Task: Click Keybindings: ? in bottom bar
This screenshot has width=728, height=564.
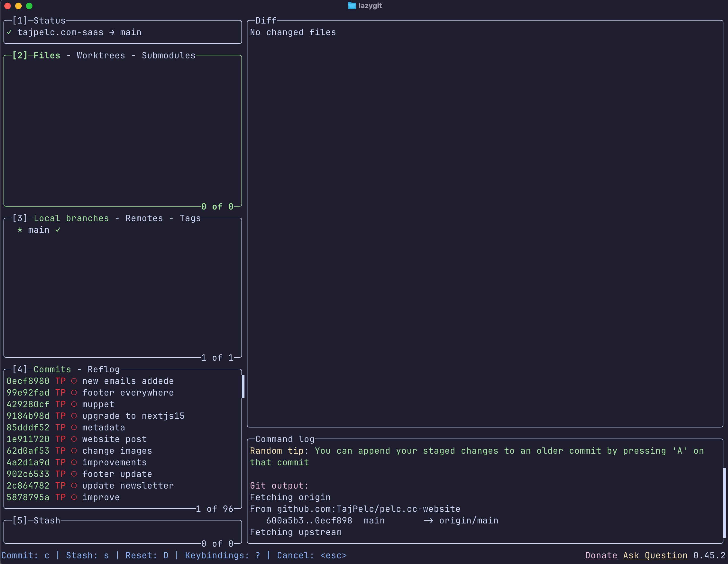Action: (x=223, y=555)
